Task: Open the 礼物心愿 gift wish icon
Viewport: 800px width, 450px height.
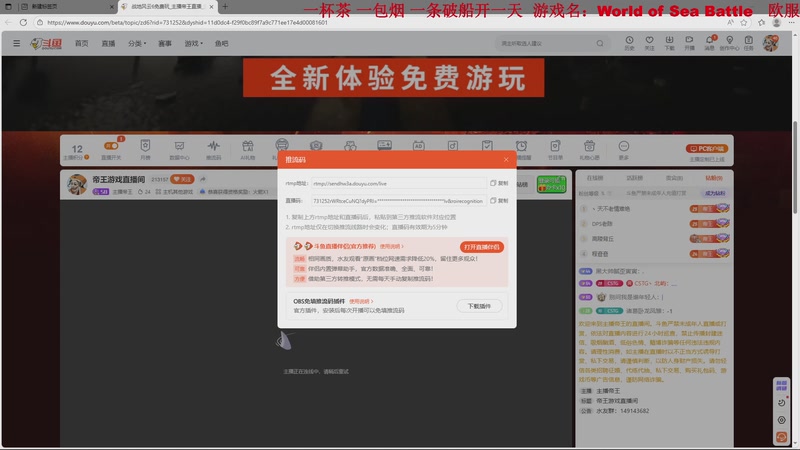Action: click(589, 150)
